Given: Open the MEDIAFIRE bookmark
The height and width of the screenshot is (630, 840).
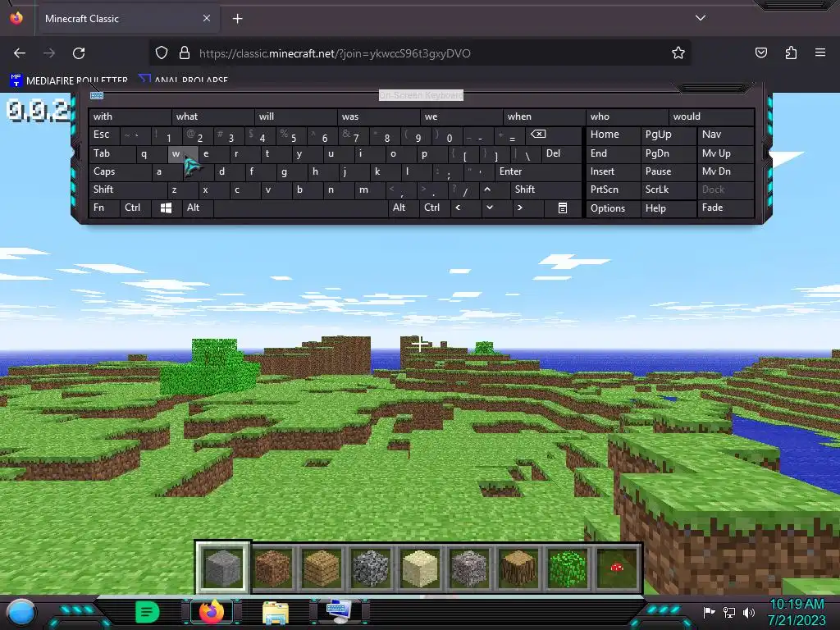Looking at the screenshot, I should 69,80.
